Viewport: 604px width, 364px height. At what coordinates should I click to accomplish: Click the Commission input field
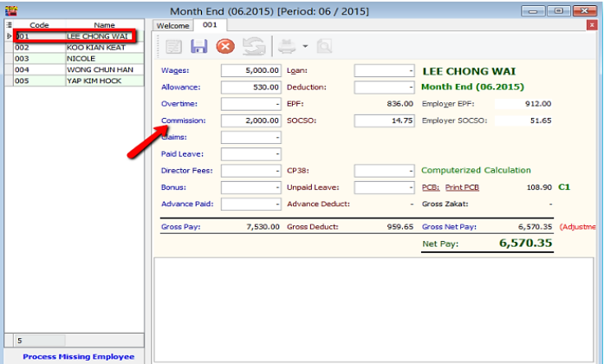(251, 120)
